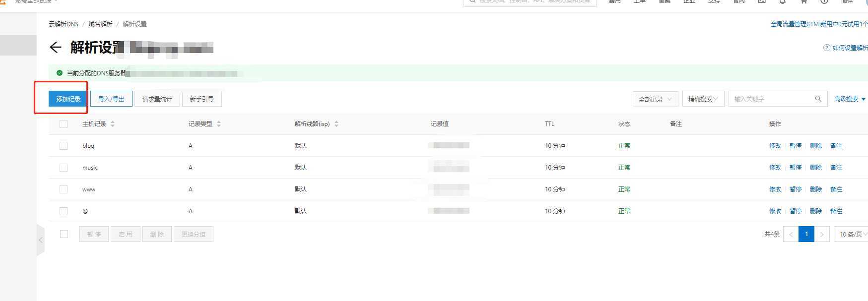The width and height of the screenshot is (868, 301).
Task: Open the 精确搜索 dropdown
Action: (703, 99)
